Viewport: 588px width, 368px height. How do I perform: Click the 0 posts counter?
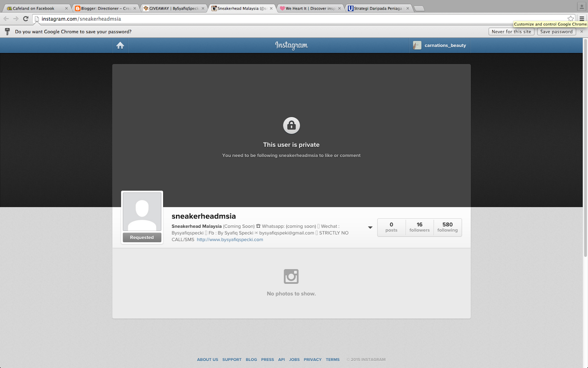click(x=391, y=227)
